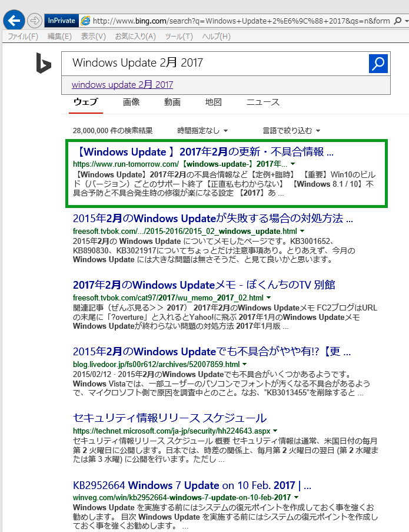This screenshot has width=409, height=532.
Task: Click the freesoft.tvbok.com 2015_02_windows_update.html URL text
Action: (x=185, y=232)
